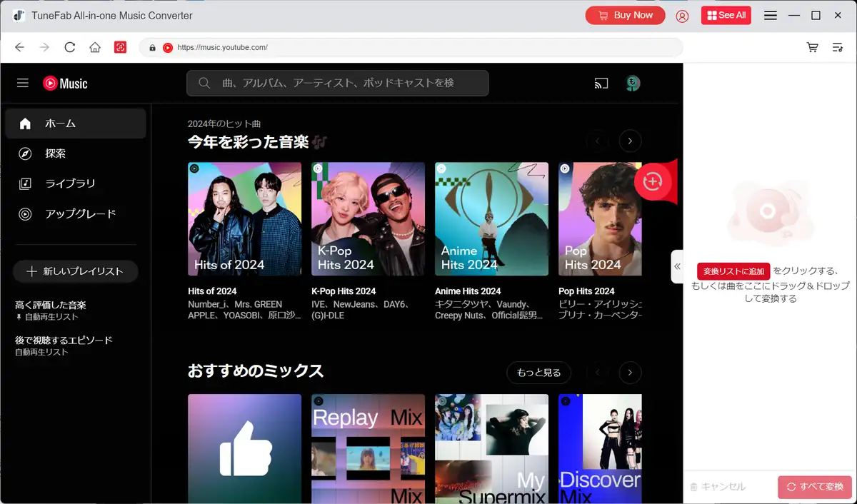Click the Hits of 2024 title text

pos(212,291)
